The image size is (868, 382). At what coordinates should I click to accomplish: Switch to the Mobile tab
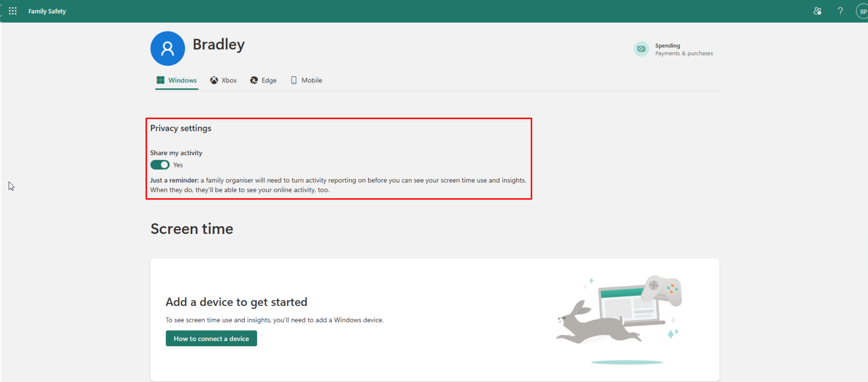pos(311,80)
